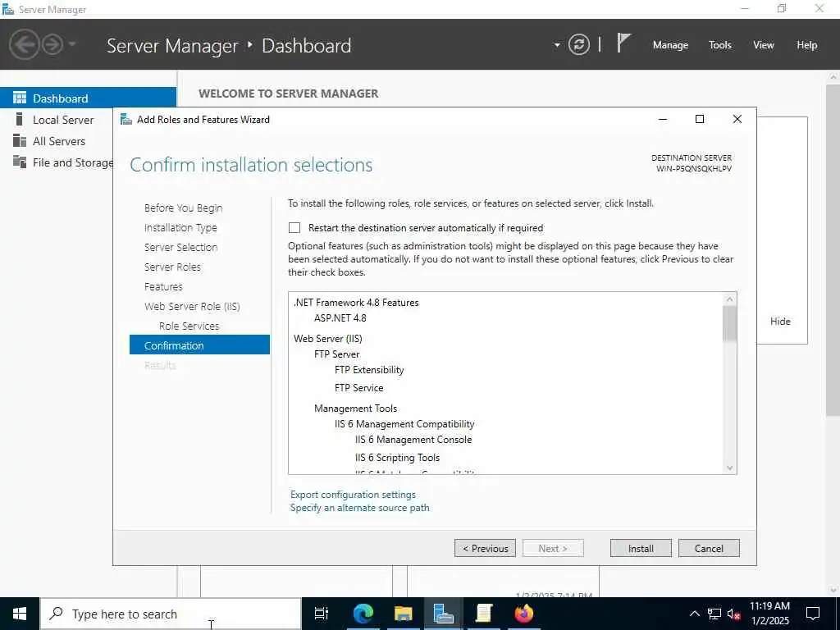Select FTP Service entry
This screenshot has height=630, width=840.
[x=359, y=388]
